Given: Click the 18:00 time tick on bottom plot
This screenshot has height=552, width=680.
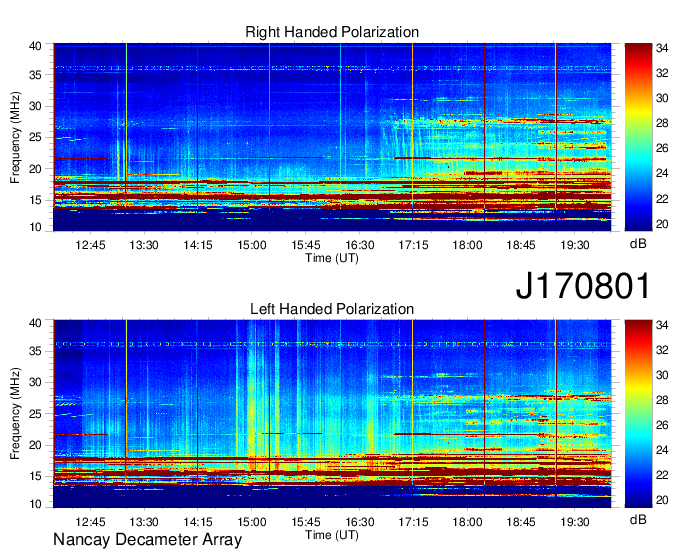Looking at the screenshot, I should pyautogui.click(x=467, y=522).
